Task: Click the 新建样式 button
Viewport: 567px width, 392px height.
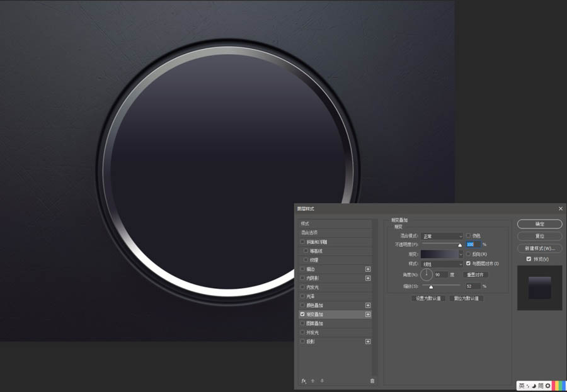Action: [540, 248]
